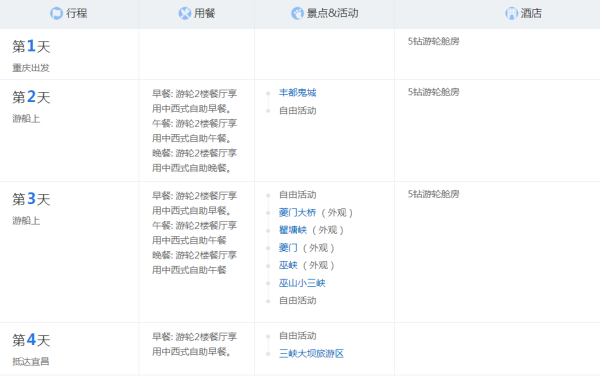Click day 2 breakfast 早餐 description
Screen dimensions: 600x376
tap(195, 101)
